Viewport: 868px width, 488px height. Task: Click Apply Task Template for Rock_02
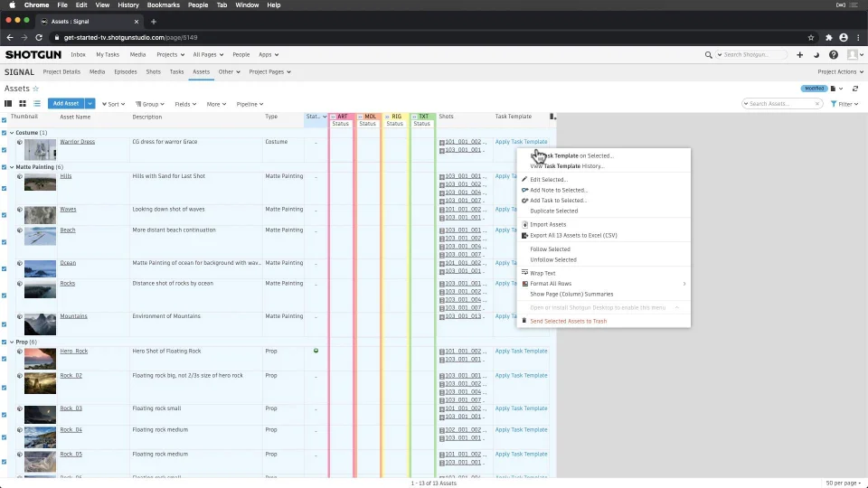(x=521, y=375)
